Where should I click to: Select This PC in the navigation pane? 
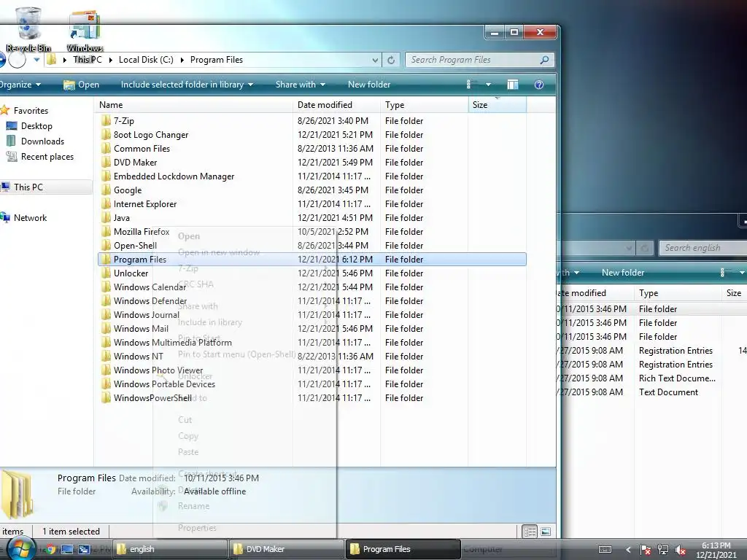click(28, 187)
